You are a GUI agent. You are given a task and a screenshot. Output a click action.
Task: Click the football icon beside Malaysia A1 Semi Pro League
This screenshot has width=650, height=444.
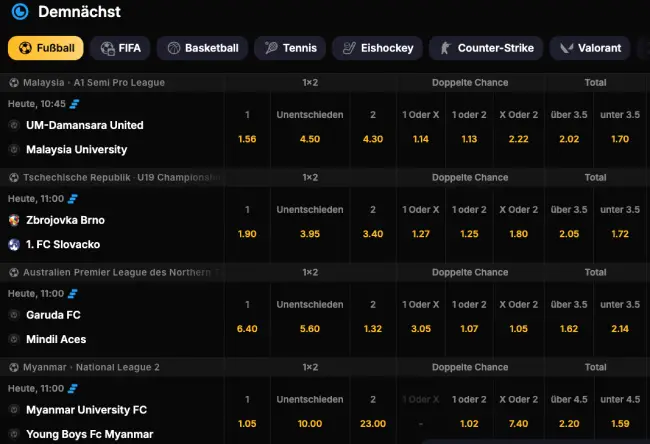[x=14, y=83]
